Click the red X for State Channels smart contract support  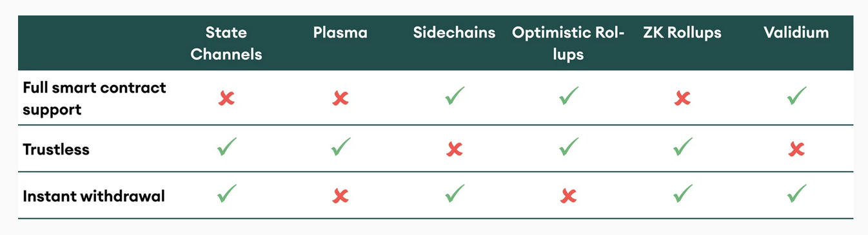pos(226,98)
